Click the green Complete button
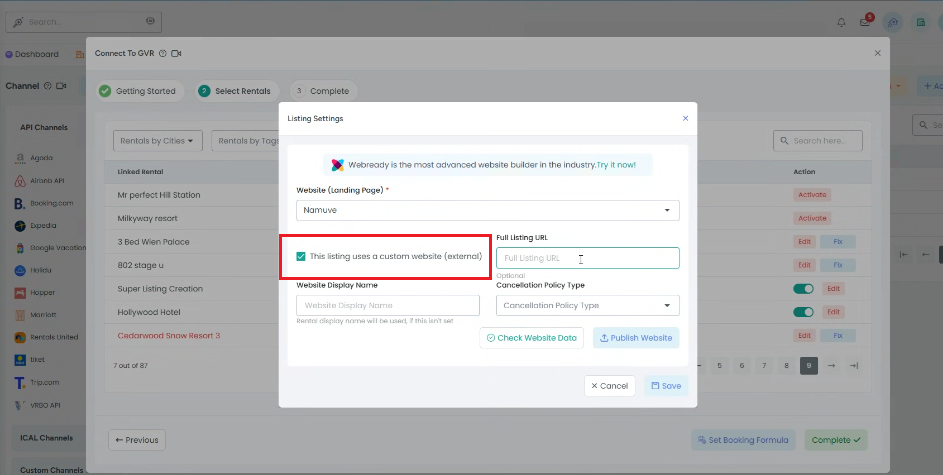The height and width of the screenshot is (475, 943). [x=836, y=440]
